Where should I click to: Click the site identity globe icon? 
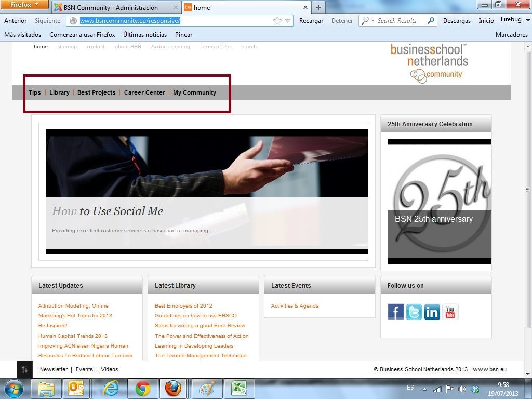[x=73, y=21]
